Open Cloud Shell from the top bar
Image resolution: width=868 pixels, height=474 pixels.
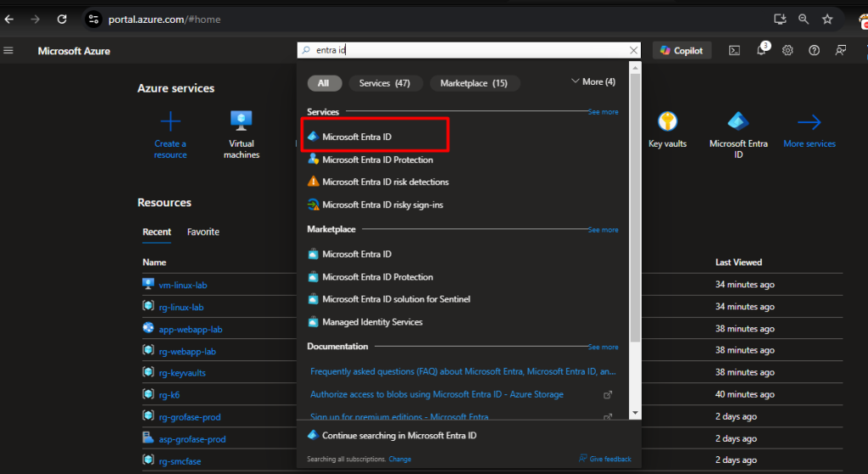click(x=735, y=51)
